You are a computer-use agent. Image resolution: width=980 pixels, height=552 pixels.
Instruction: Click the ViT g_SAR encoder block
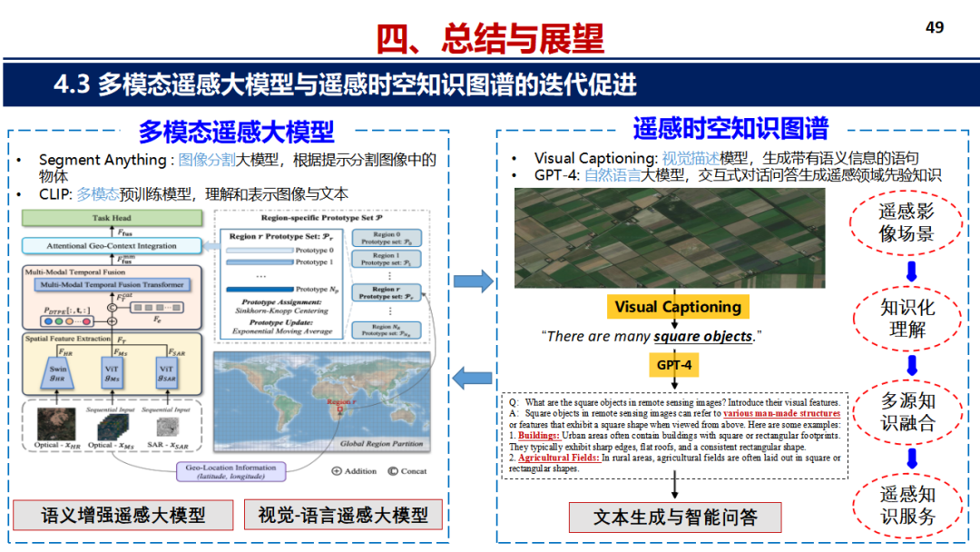(x=166, y=373)
